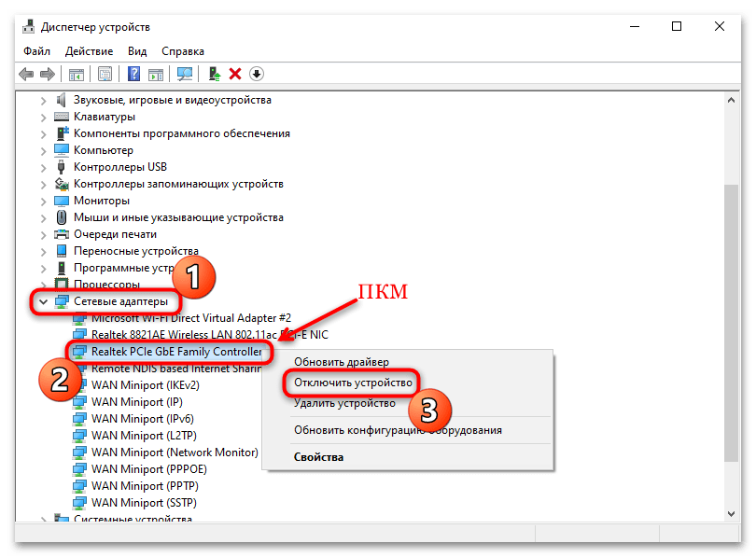Click the Справка menu item

[x=182, y=51]
